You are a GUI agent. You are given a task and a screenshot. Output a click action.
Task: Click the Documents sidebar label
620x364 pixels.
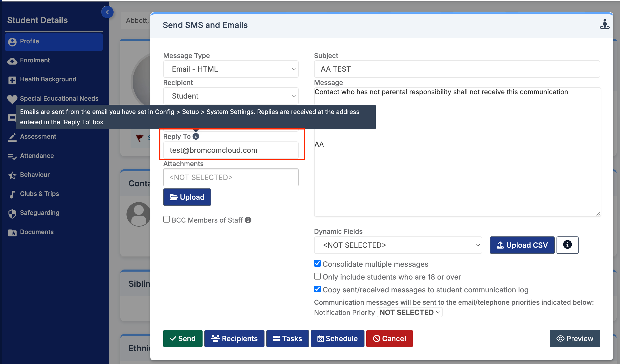(x=37, y=232)
